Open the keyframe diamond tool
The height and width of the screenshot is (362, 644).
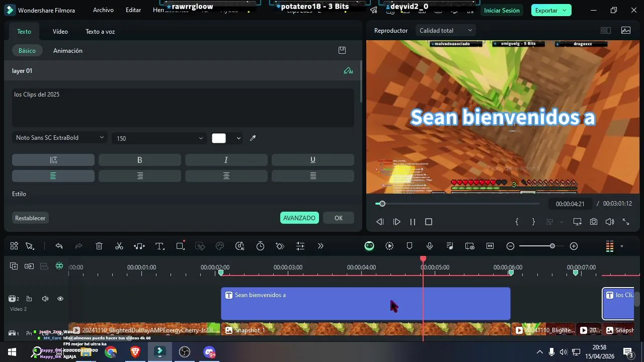pos(280,246)
